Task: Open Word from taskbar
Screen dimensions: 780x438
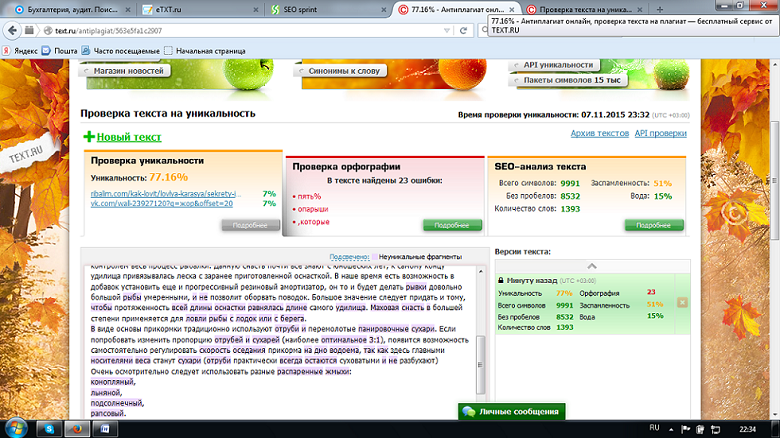Action: (x=105, y=429)
